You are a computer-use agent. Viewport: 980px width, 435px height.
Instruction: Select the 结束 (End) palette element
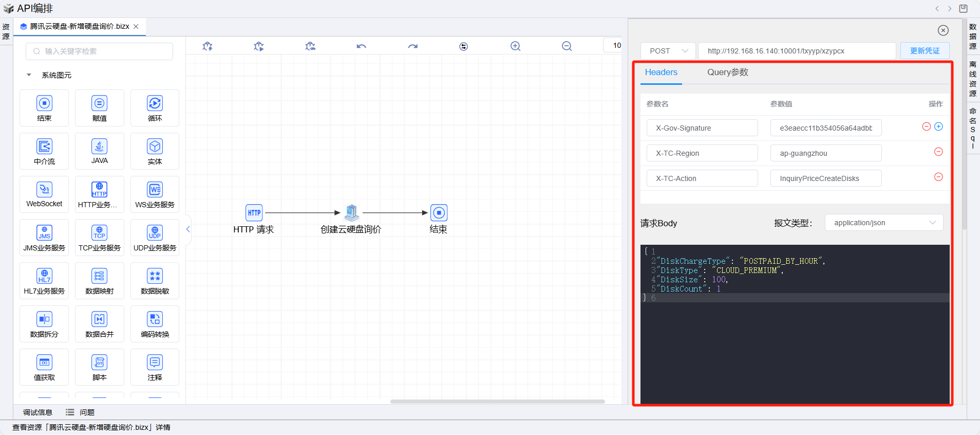coord(44,108)
